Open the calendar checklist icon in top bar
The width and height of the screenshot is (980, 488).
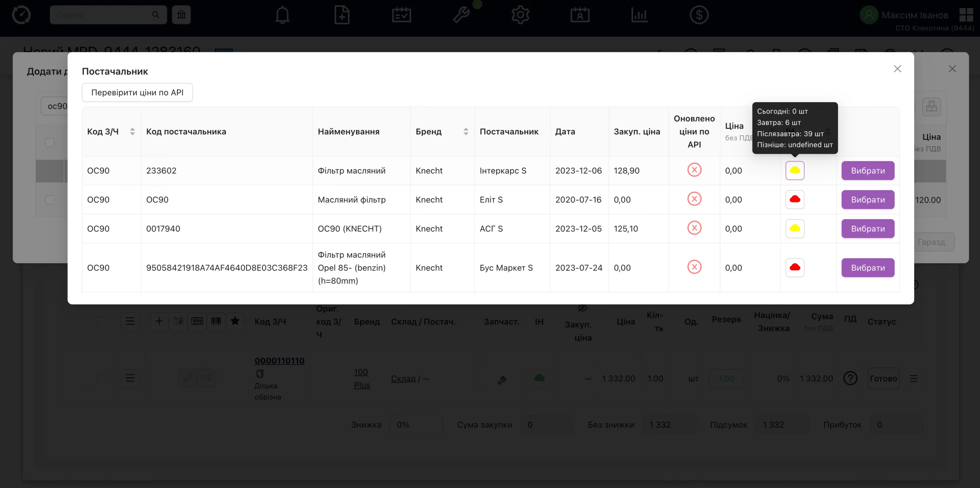(x=402, y=15)
